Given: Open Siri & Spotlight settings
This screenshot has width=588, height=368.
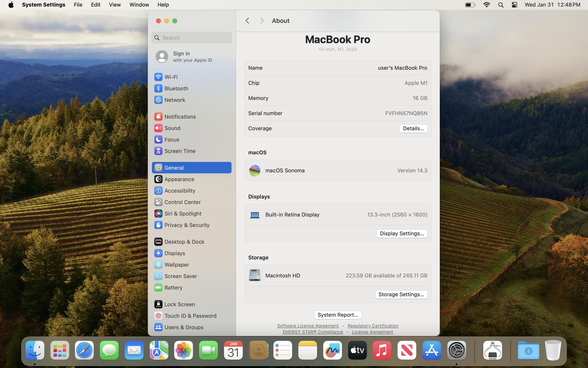Looking at the screenshot, I should point(192,214).
